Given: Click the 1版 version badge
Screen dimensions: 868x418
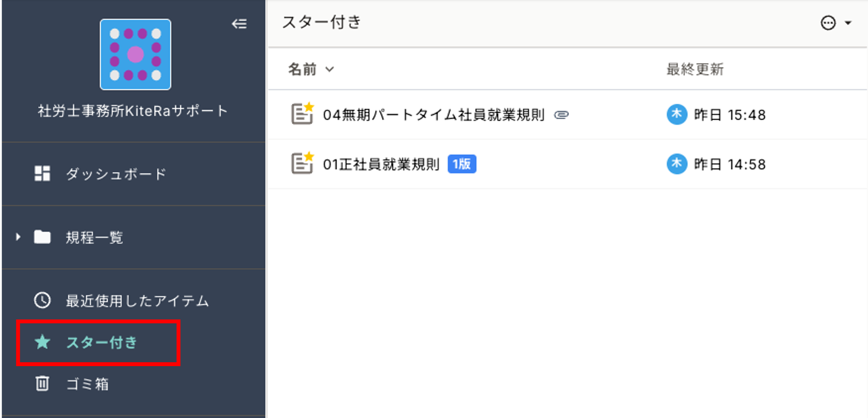Looking at the screenshot, I should [462, 164].
